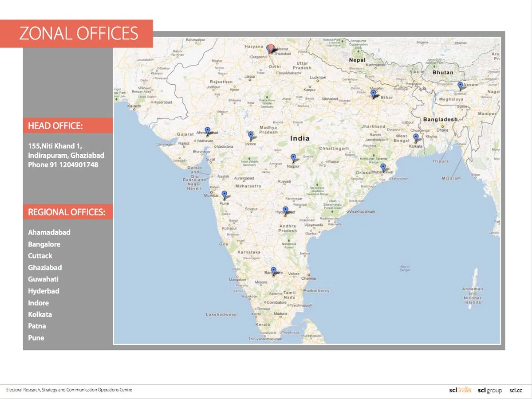Open the scl.cc link in footer
The image size is (532, 399).
(516, 390)
